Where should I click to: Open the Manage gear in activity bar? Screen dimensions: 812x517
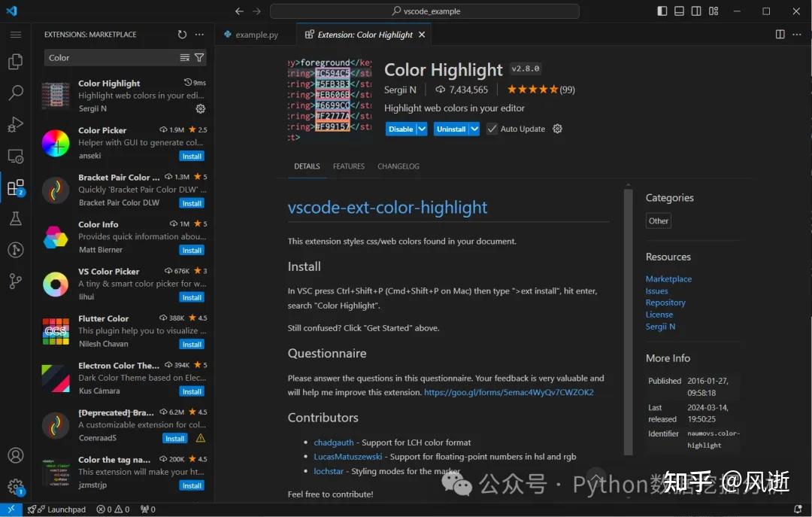[16, 487]
